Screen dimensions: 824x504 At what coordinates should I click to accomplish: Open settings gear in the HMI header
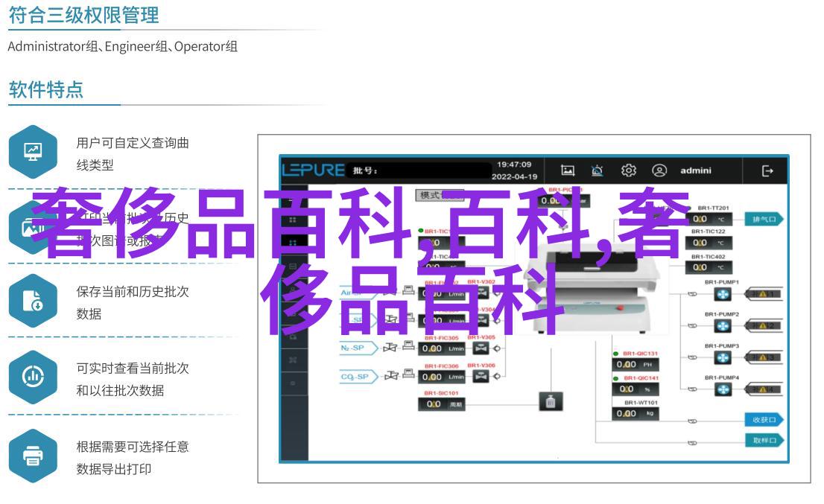pos(629,170)
